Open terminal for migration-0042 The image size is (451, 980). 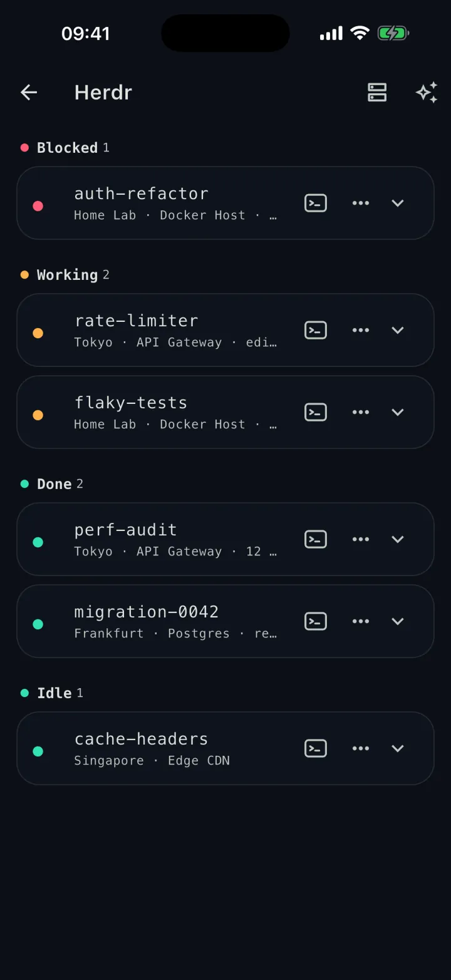click(x=316, y=621)
